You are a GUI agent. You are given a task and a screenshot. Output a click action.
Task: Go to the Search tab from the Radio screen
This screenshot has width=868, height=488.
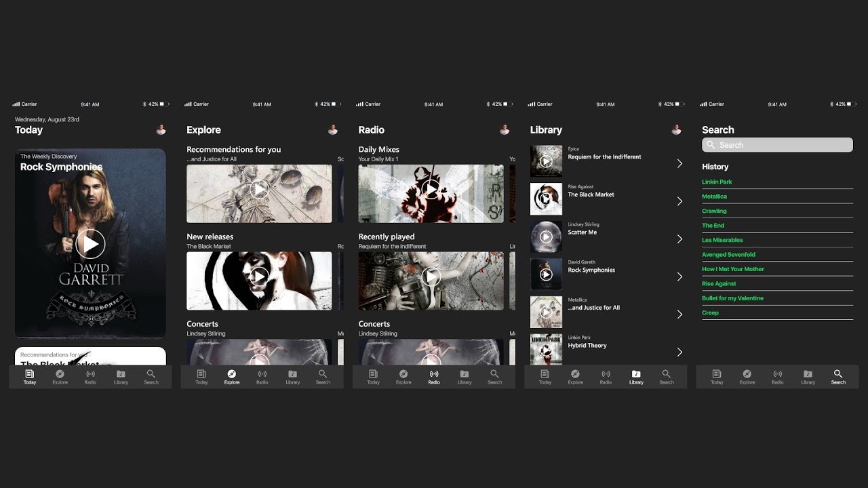pos(495,377)
